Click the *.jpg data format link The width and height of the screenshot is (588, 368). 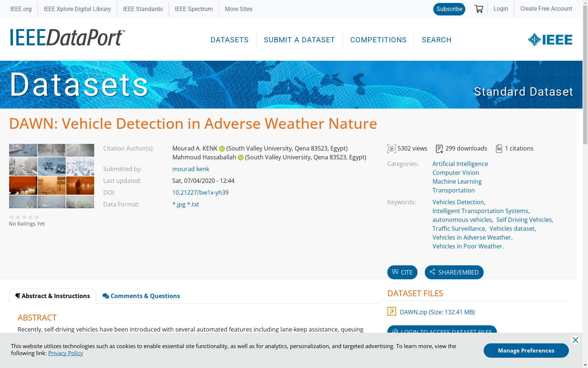tap(179, 204)
